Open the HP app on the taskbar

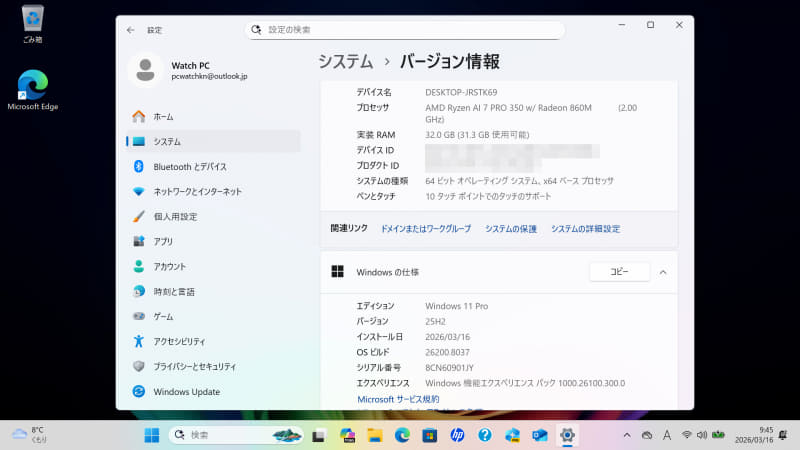pos(457,435)
